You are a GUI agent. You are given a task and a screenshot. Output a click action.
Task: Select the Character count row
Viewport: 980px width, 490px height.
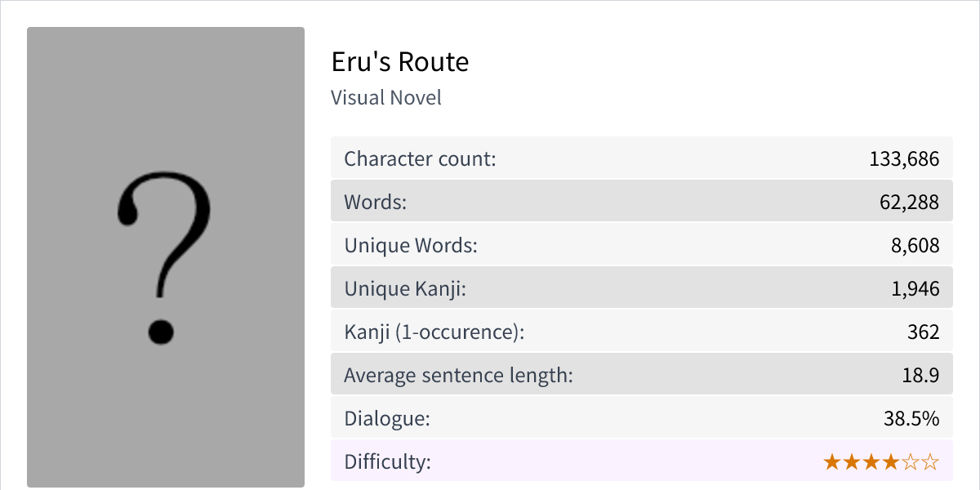(641, 158)
